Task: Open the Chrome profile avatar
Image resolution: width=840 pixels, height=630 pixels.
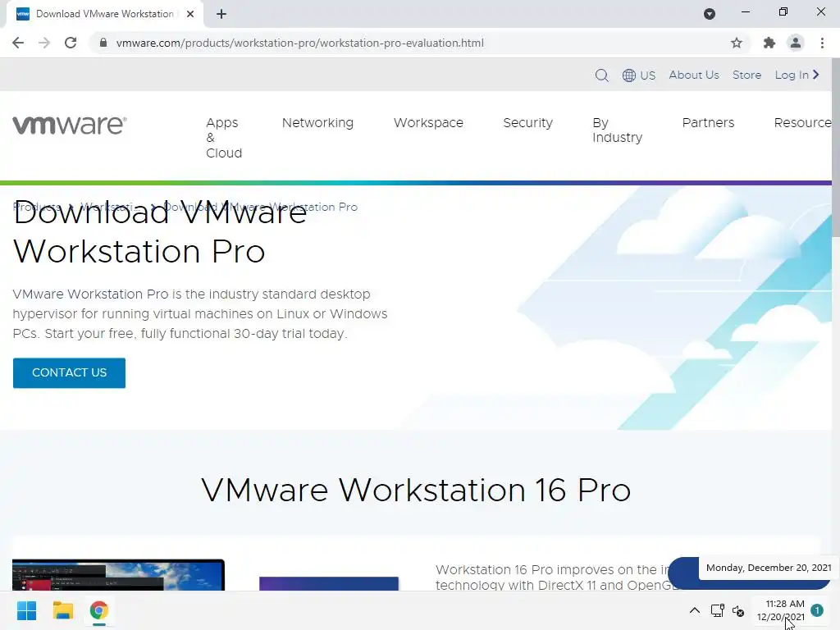Action: [x=796, y=43]
